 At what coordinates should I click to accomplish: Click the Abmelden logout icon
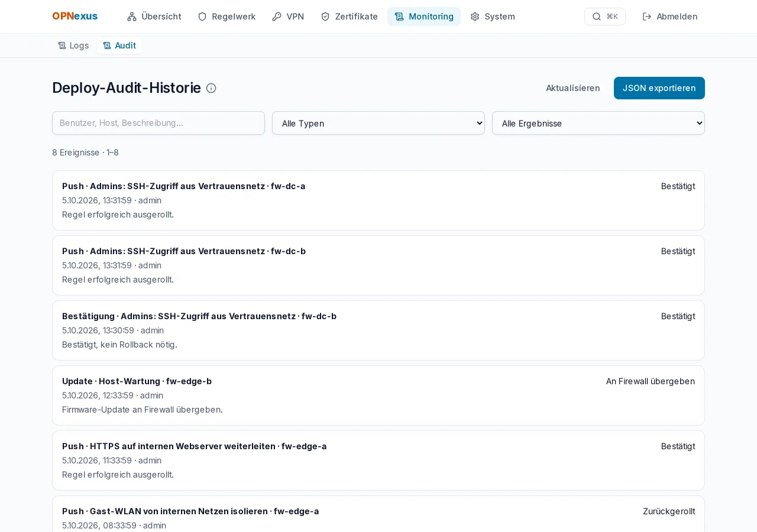click(x=647, y=17)
